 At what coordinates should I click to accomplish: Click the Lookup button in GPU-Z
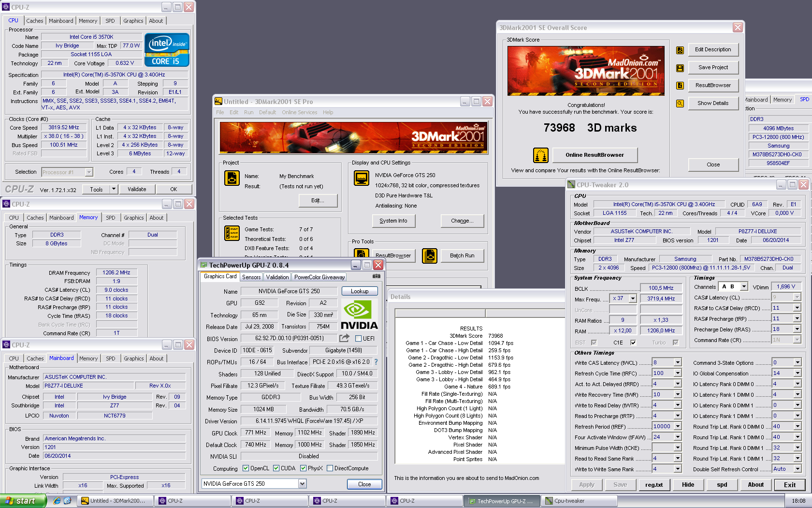pyautogui.click(x=360, y=291)
